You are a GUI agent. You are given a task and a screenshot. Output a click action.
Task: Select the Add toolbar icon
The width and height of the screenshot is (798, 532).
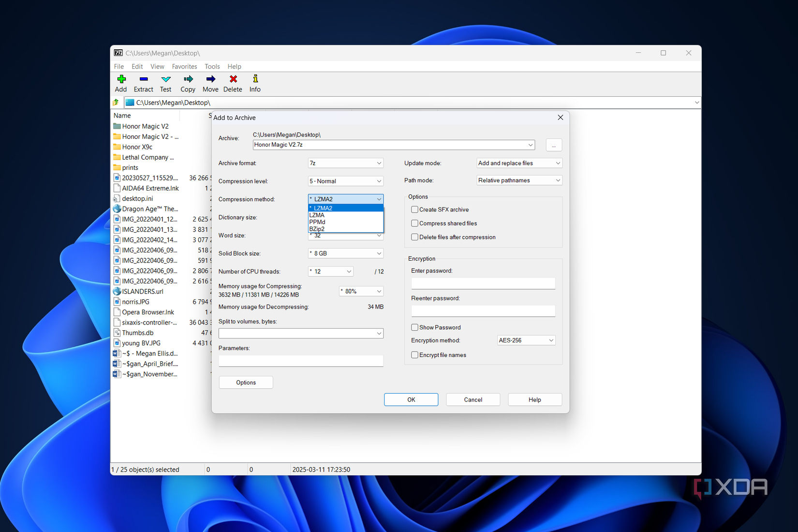click(120, 83)
